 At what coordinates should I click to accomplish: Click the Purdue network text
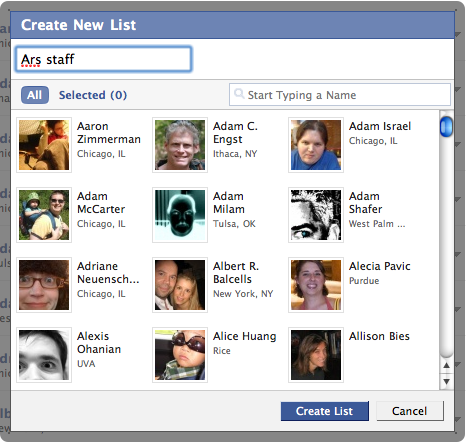click(x=364, y=281)
